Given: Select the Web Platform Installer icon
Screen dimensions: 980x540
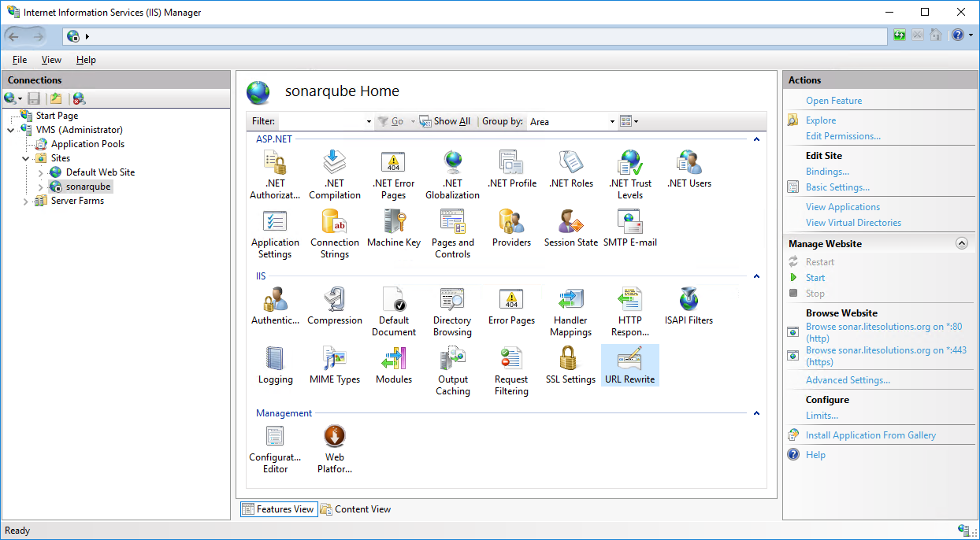Looking at the screenshot, I should [335, 448].
